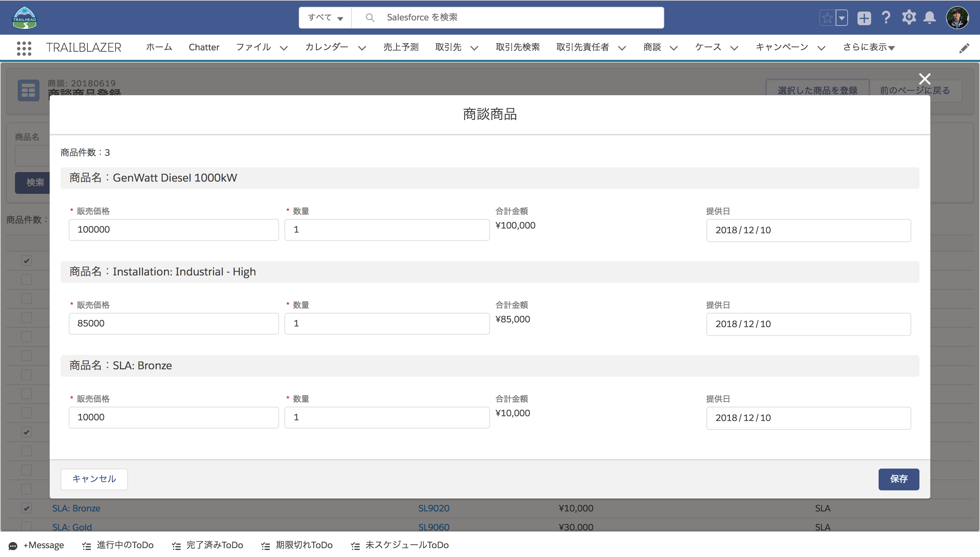Open the App Launcher grid icon
Viewport: 980px width, 557px height.
[x=24, y=48]
